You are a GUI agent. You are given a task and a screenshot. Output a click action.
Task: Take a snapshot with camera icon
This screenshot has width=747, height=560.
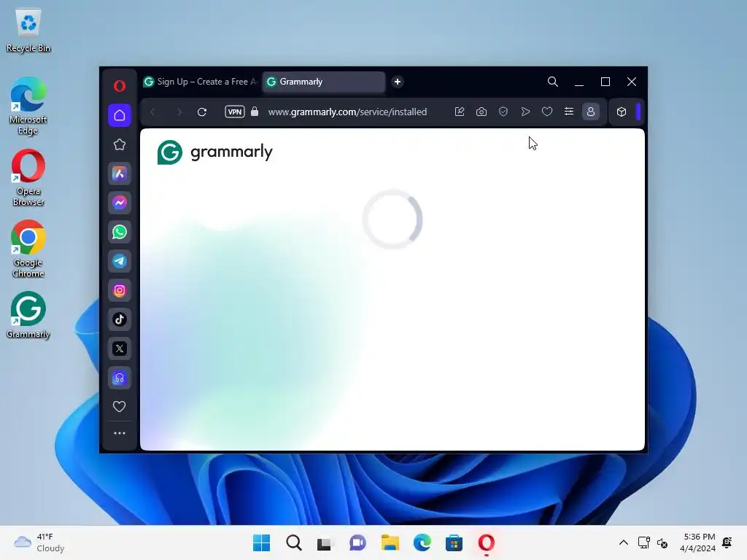click(x=481, y=112)
